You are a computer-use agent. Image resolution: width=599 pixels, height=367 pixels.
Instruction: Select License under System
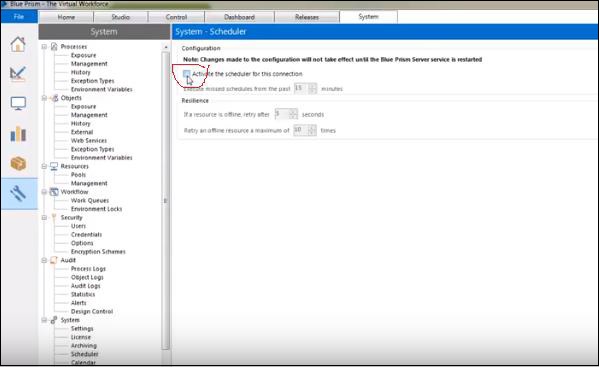coord(81,337)
